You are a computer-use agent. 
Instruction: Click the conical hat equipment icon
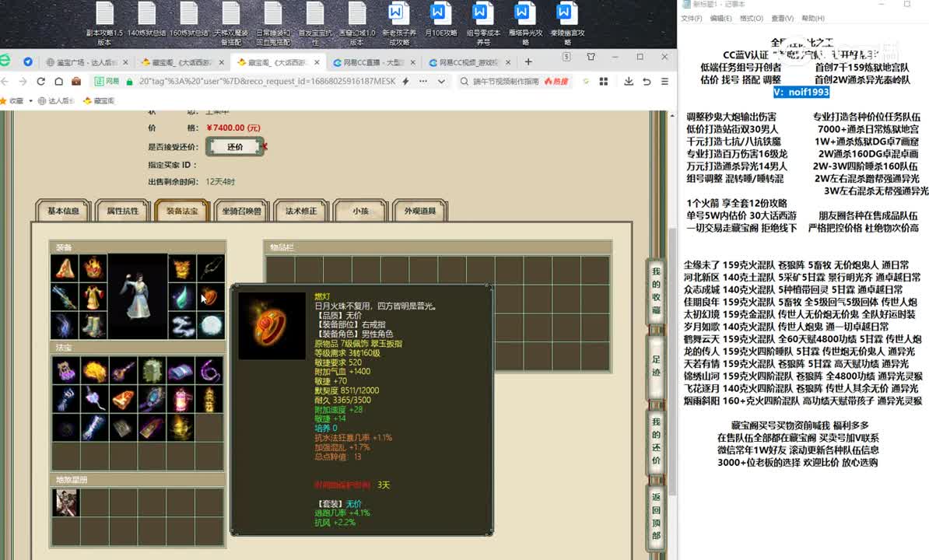point(65,269)
